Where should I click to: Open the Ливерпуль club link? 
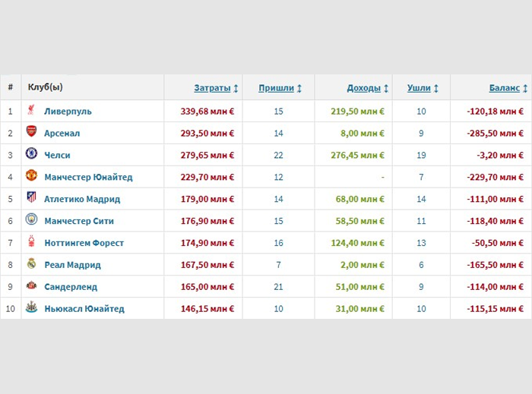68,111
